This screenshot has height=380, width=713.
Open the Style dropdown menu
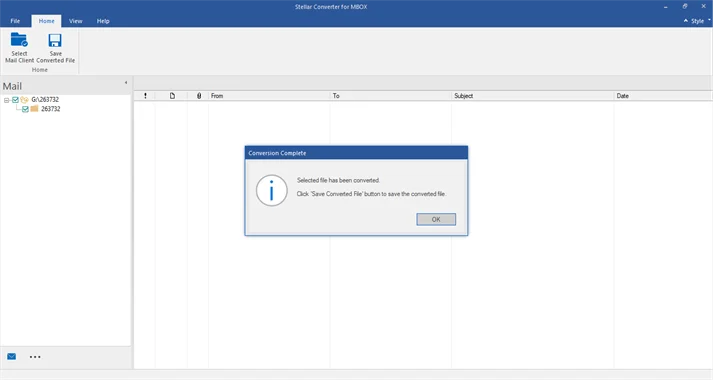[x=700, y=21]
